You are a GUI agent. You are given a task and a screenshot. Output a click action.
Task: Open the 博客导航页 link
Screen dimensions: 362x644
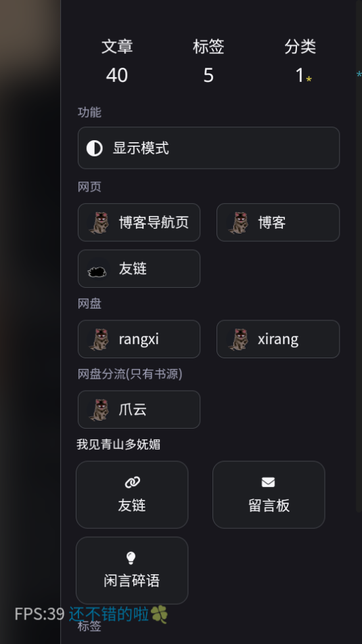[139, 222]
